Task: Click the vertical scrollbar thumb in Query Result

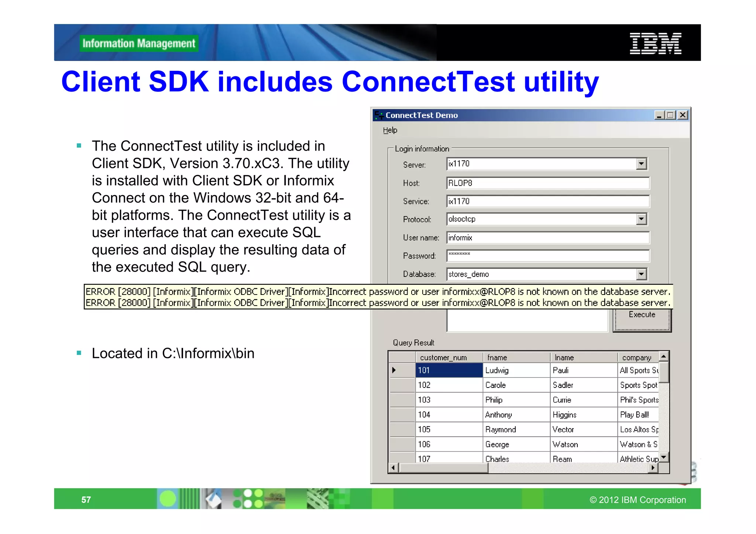Action: click(x=664, y=373)
